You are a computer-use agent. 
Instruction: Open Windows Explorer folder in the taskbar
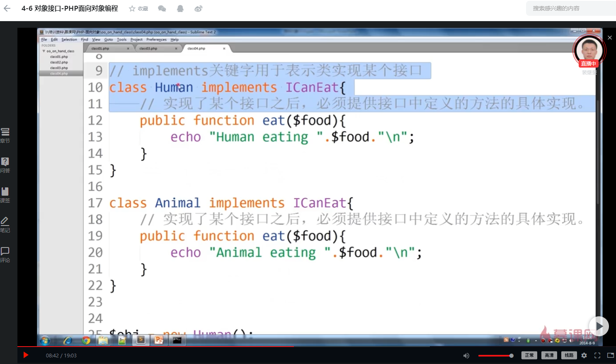pos(103,340)
